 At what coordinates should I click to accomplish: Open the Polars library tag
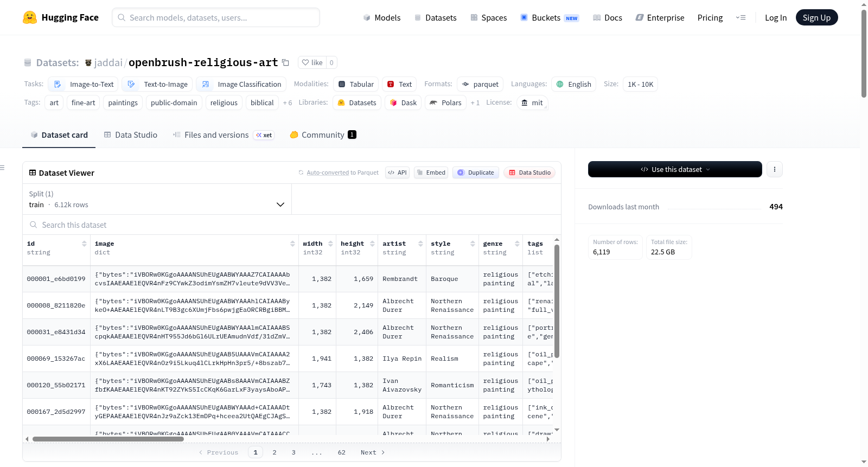445,103
